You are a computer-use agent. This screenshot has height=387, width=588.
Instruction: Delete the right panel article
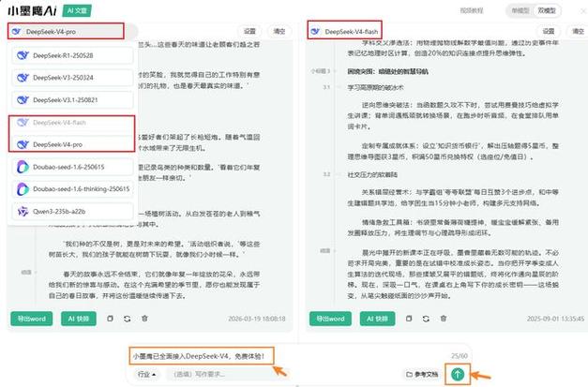tap(444, 319)
